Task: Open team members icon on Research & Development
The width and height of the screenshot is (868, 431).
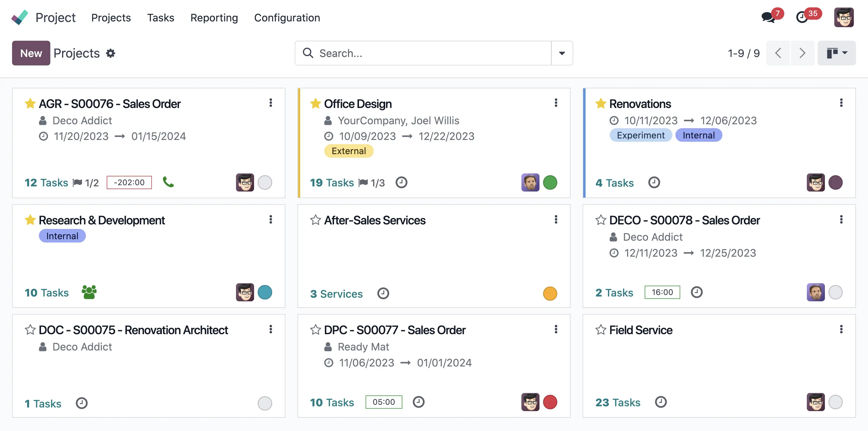Action: [89, 292]
